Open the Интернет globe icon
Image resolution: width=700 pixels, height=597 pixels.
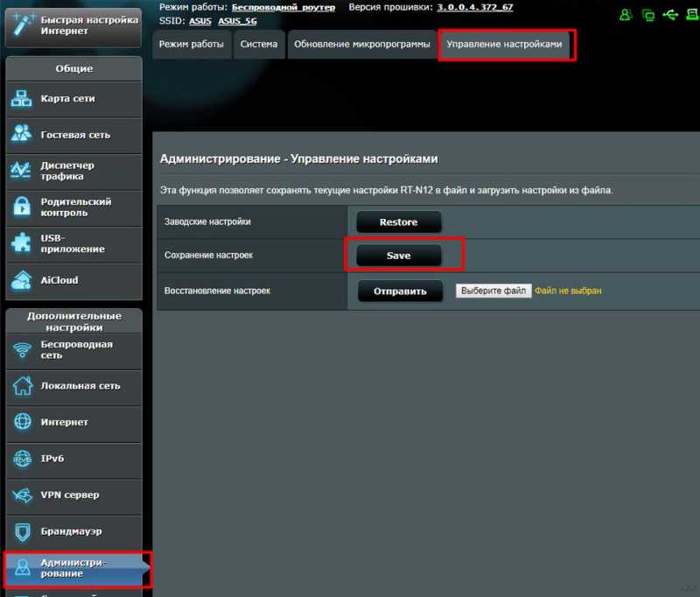click(x=23, y=422)
